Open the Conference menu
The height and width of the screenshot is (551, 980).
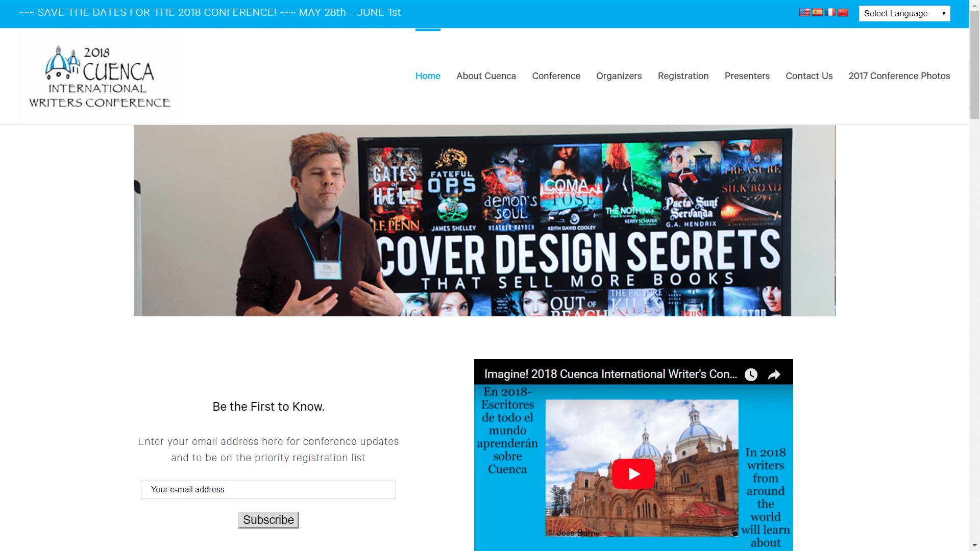[x=556, y=76]
